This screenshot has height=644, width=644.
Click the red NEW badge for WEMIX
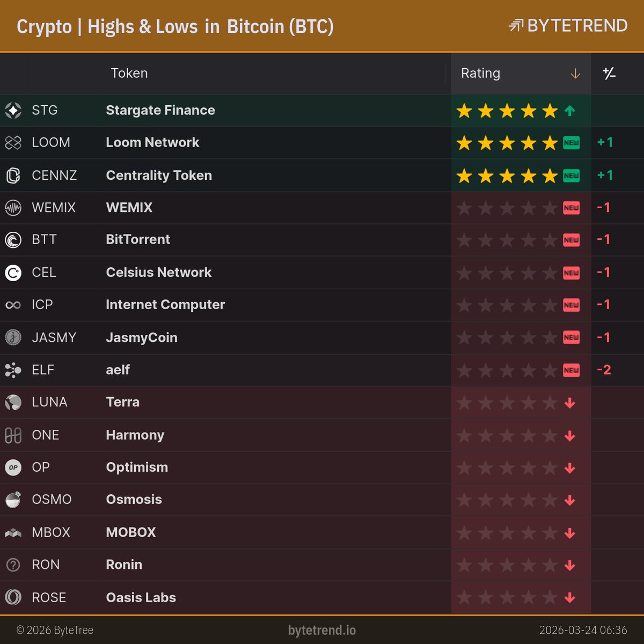pyautogui.click(x=571, y=208)
